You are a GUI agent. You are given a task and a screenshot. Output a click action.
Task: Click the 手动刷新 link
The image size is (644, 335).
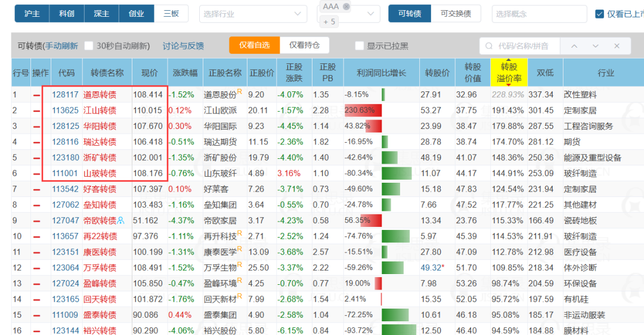pyautogui.click(x=61, y=45)
